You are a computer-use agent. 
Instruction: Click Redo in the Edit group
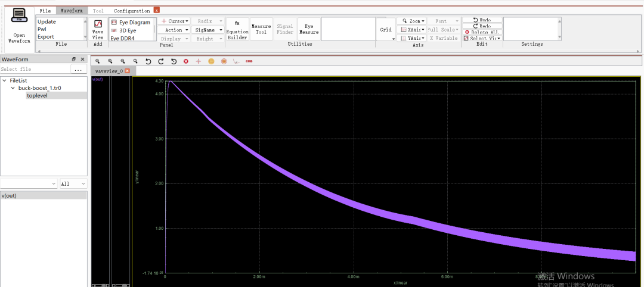pos(482,26)
